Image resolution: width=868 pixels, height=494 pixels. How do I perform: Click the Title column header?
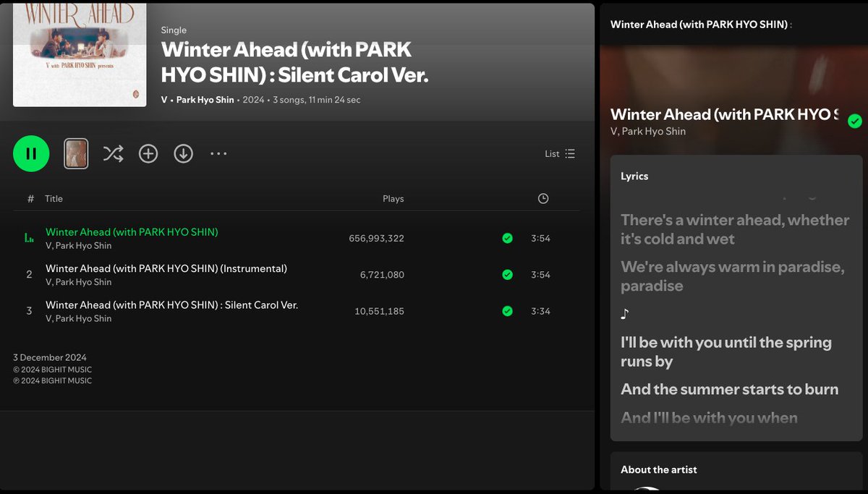pyautogui.click(x=54, y=198)
